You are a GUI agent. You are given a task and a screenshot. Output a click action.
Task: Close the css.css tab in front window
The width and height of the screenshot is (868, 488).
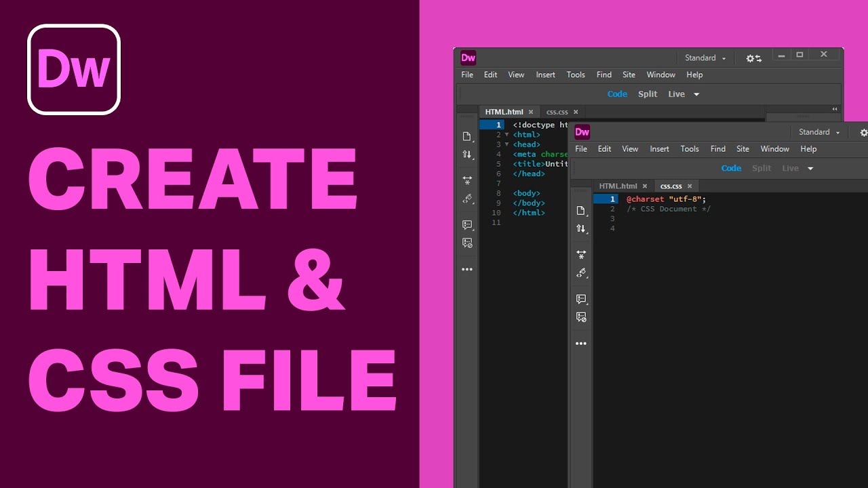(x=690, y=186)
